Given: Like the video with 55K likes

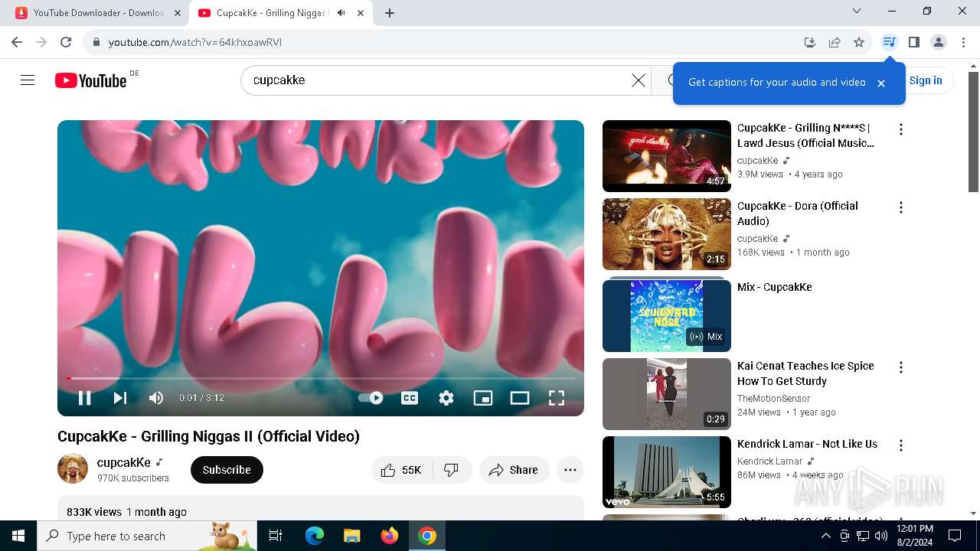Looking at the screenshot, I should coord(402,470).
